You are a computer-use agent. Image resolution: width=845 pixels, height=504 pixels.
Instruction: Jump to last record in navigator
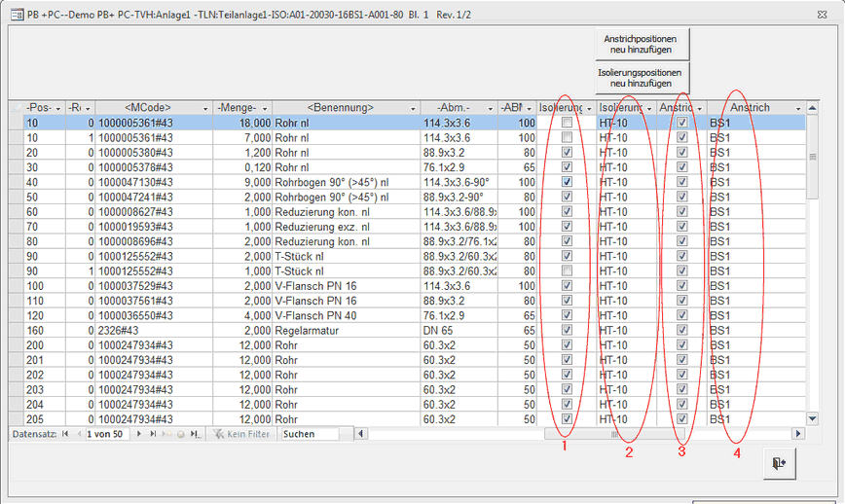[153, 434]
